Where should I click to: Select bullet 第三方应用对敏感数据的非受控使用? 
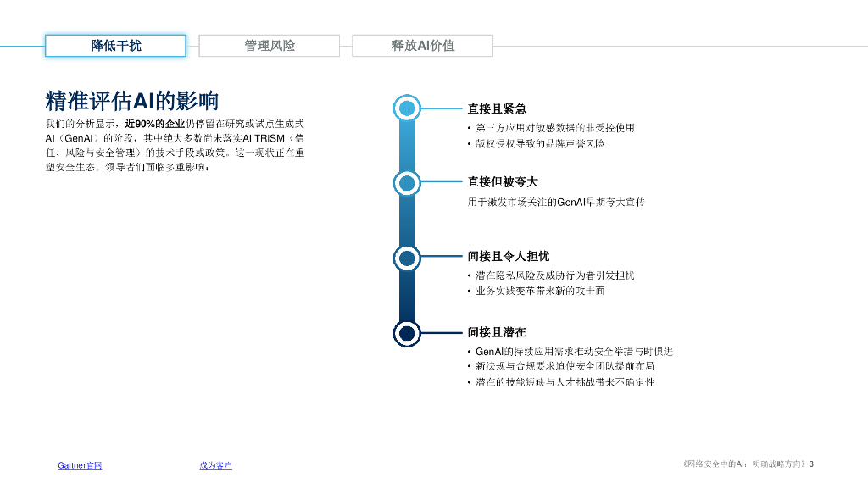[554, 128]
